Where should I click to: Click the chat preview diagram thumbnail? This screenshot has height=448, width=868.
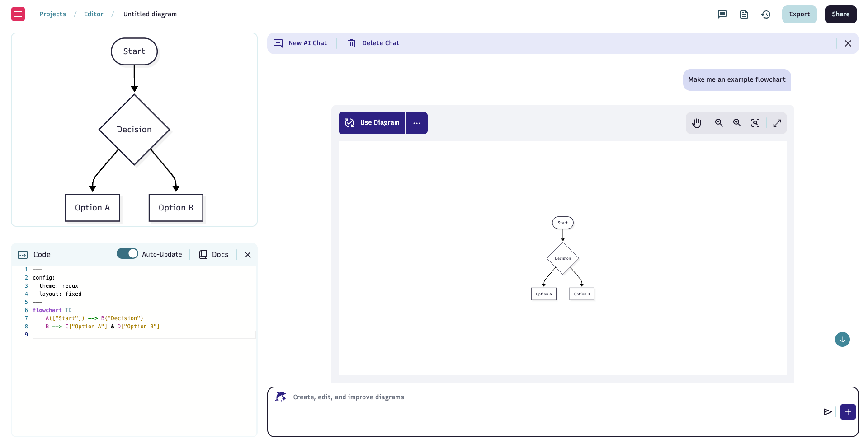563,258
